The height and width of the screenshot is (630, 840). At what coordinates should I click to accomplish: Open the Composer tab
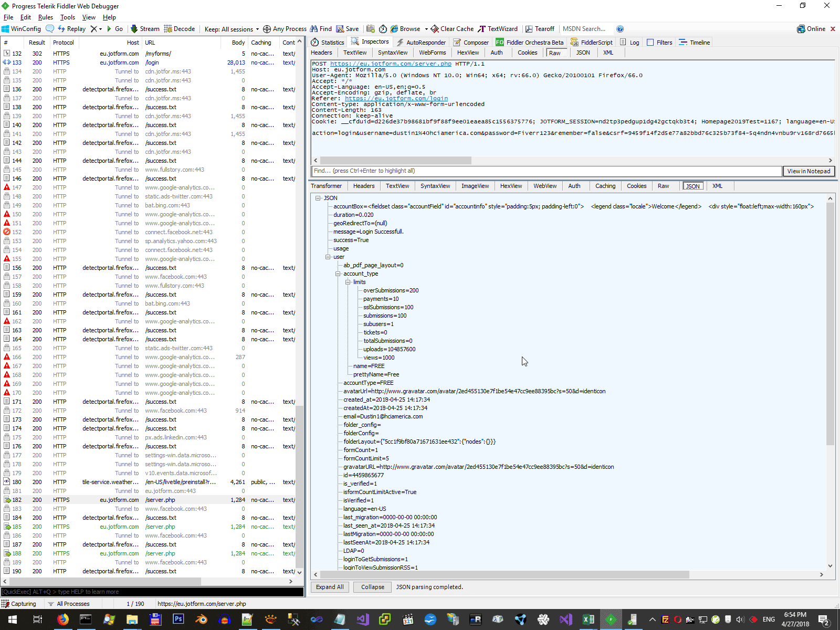tap(471, 43)
